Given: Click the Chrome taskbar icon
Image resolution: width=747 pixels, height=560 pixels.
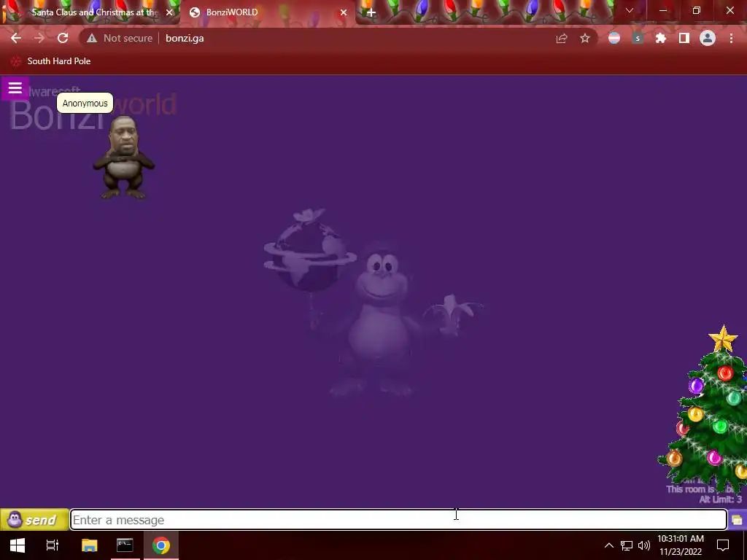Looking at the screenshot, I should [161, 545].
